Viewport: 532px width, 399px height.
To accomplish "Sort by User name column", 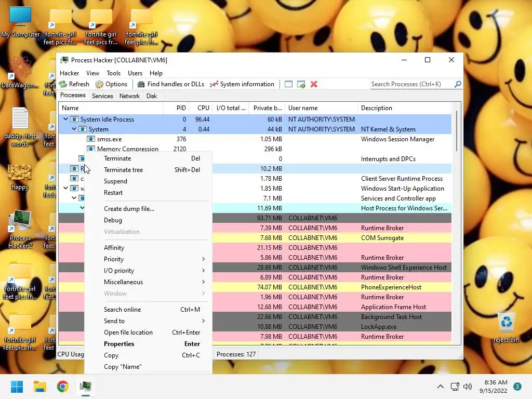I will [321, 108].
